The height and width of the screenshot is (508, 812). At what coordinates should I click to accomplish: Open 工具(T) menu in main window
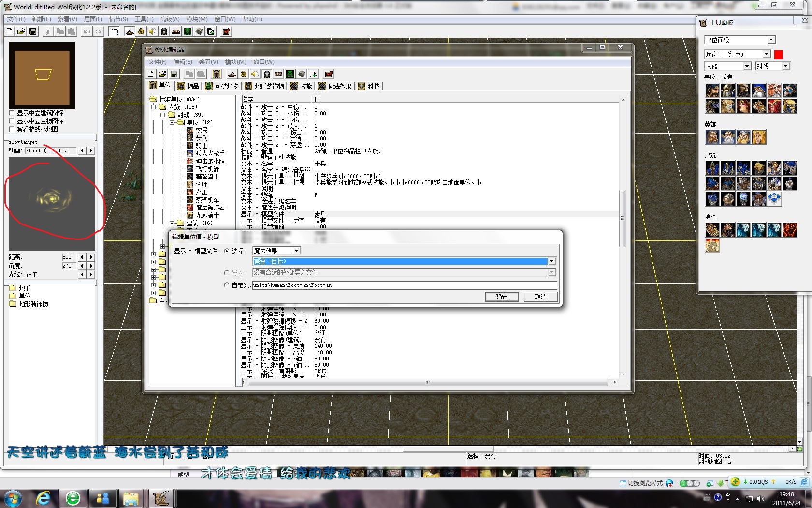(144, 19)
